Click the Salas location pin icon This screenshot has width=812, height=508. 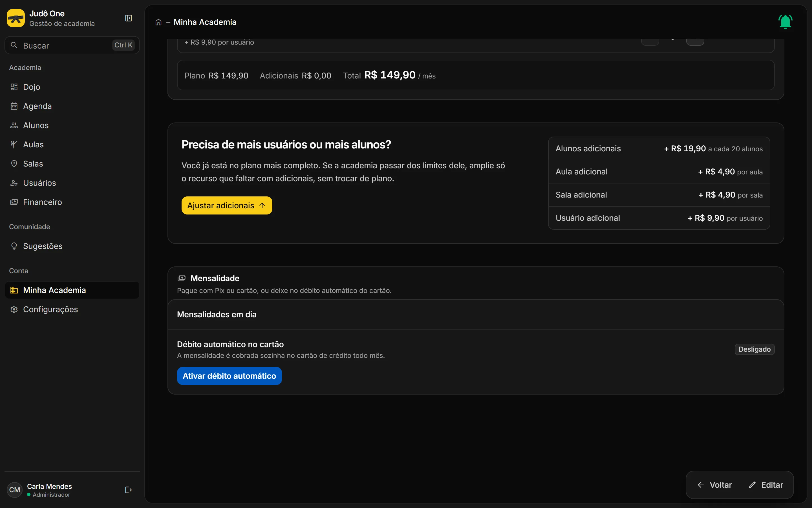14,164
